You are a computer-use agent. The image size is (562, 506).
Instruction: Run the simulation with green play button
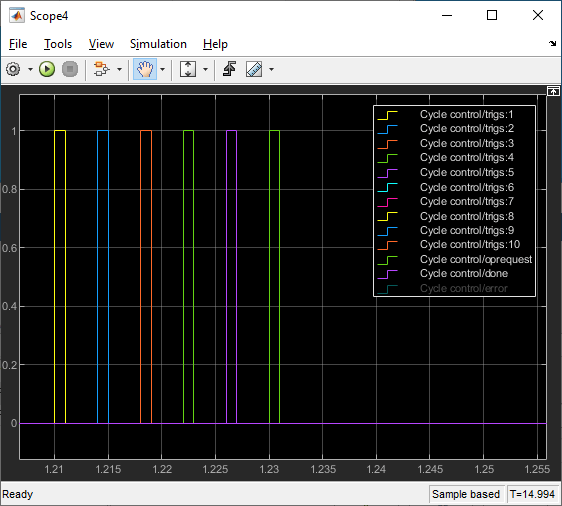[47, 69]
